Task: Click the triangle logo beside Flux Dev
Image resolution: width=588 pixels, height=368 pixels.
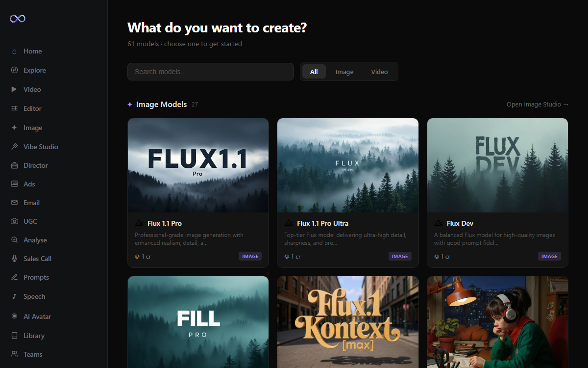Action: point(439,223)
